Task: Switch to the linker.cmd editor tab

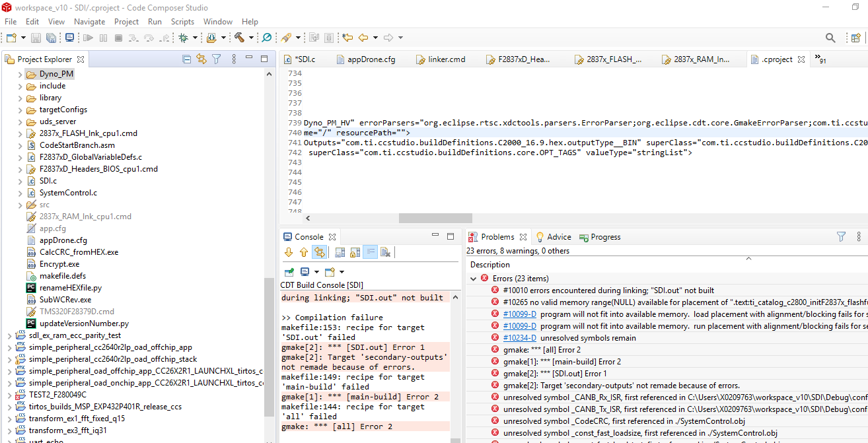Action: click(x=446, y=59)
